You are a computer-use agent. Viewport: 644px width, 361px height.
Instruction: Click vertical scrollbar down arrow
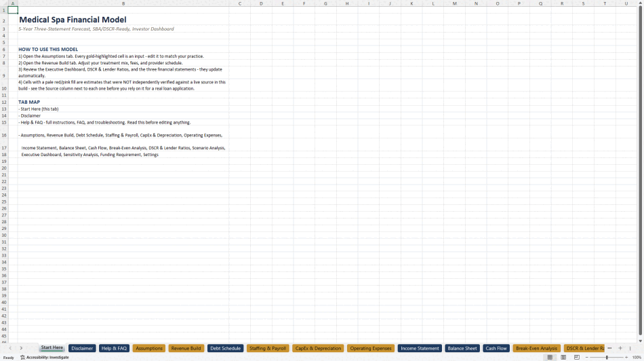[641, 341]
